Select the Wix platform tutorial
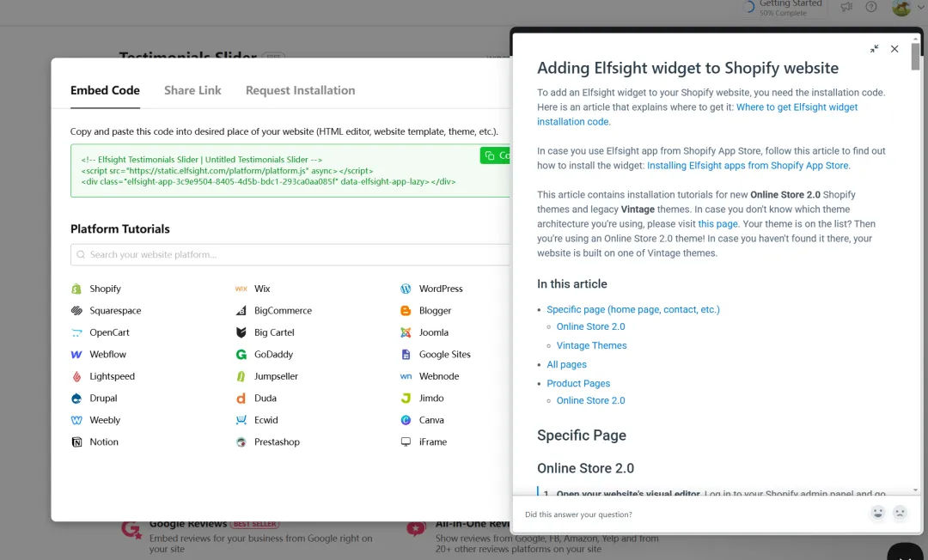This screenshot has height=560, width=928. click(261, 289)
